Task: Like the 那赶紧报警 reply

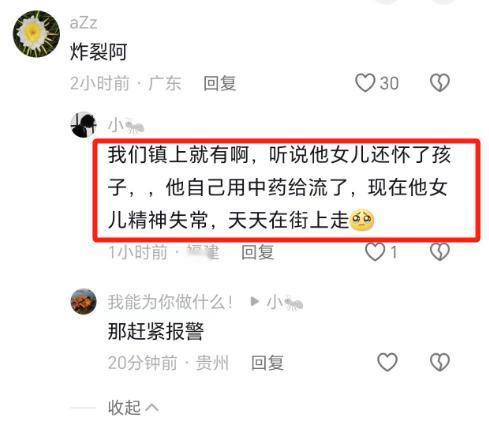Action: pos(387,362)
